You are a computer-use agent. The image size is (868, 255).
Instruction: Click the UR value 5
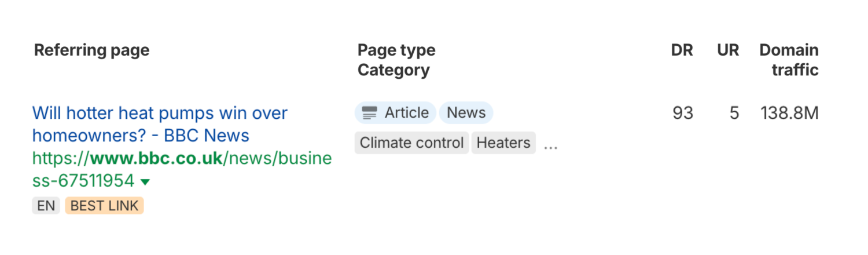point(734,113)
